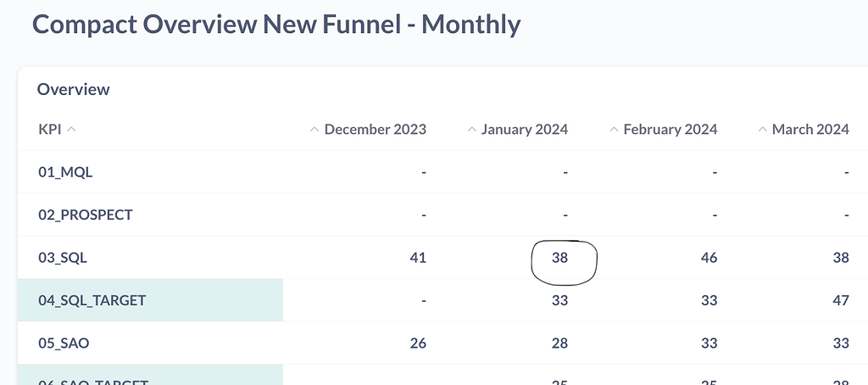The height and width of the screenshot is (385, 868).
Task: Click the sort arrow before January 2024
Action: tap(472, 130)
